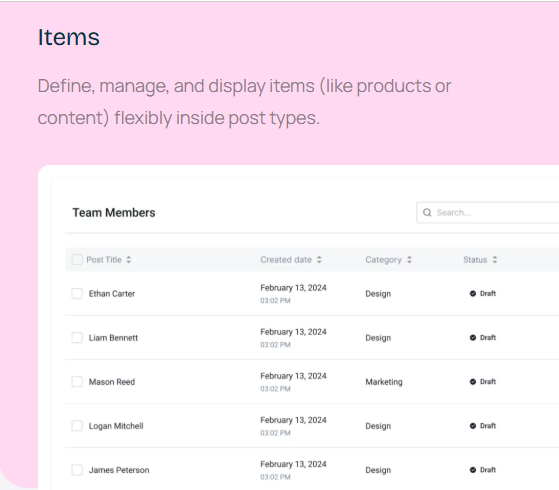Check the Liam Bennett row checkbox
The image size is (559, 490).
pyautogui.click(x=77, y=337)
